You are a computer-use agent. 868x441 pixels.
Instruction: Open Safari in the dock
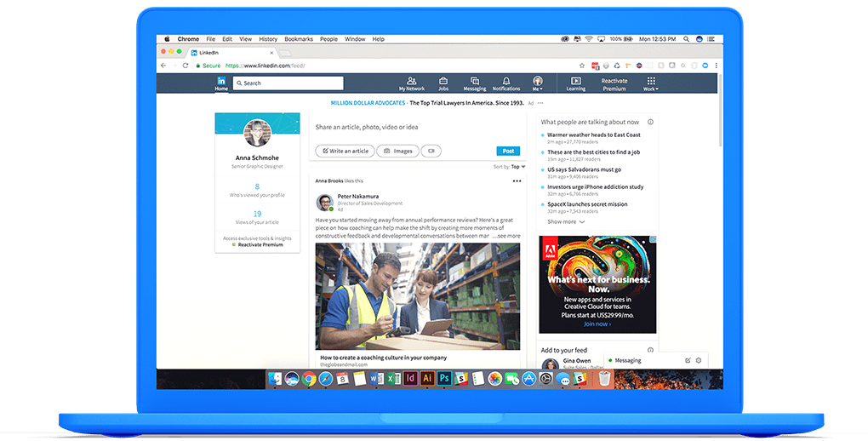pyautogui.click(x=326, y=378)
